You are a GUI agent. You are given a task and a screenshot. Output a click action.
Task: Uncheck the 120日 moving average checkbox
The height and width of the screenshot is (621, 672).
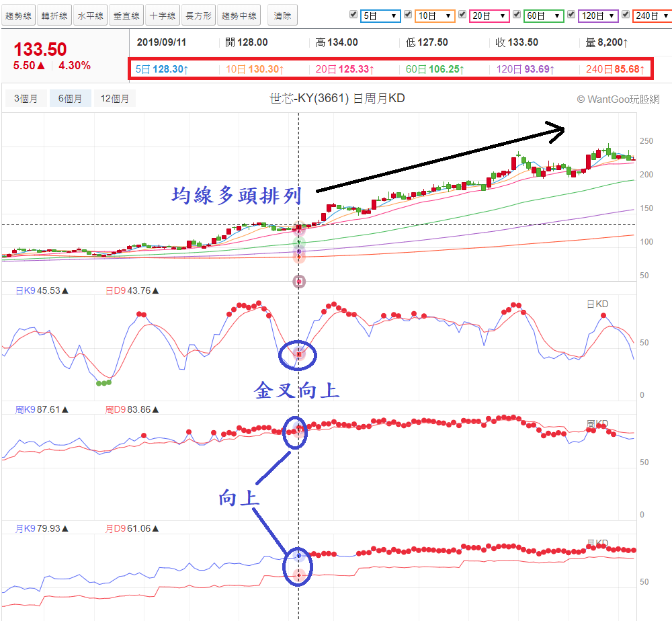(571, 15)
